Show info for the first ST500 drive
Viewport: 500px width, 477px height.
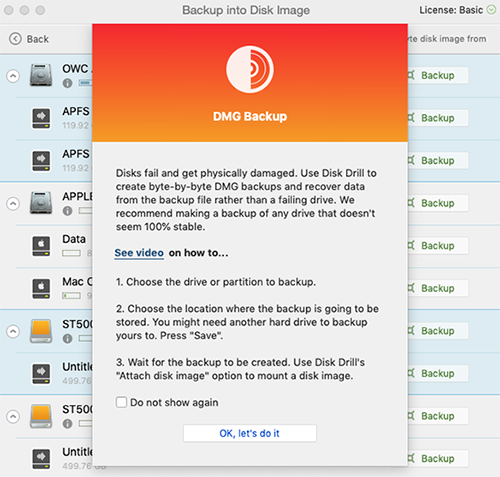pos(67,339)
